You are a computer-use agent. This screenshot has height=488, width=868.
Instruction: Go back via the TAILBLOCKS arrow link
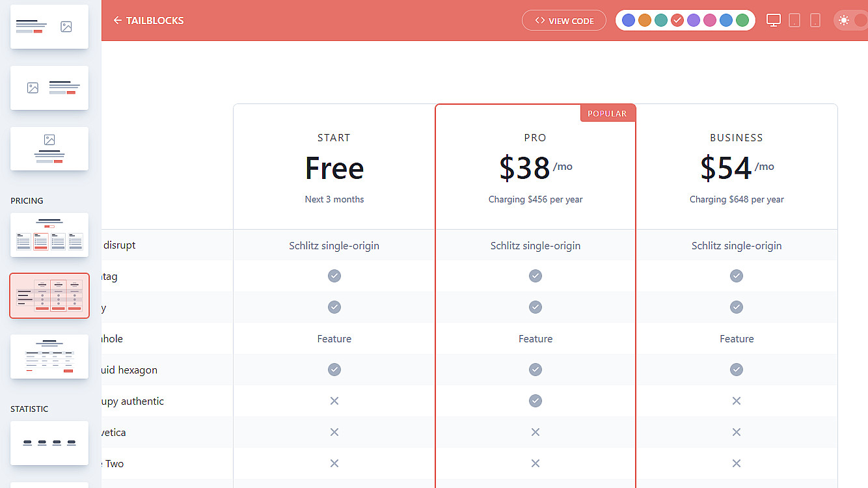[x=148, y=20]
